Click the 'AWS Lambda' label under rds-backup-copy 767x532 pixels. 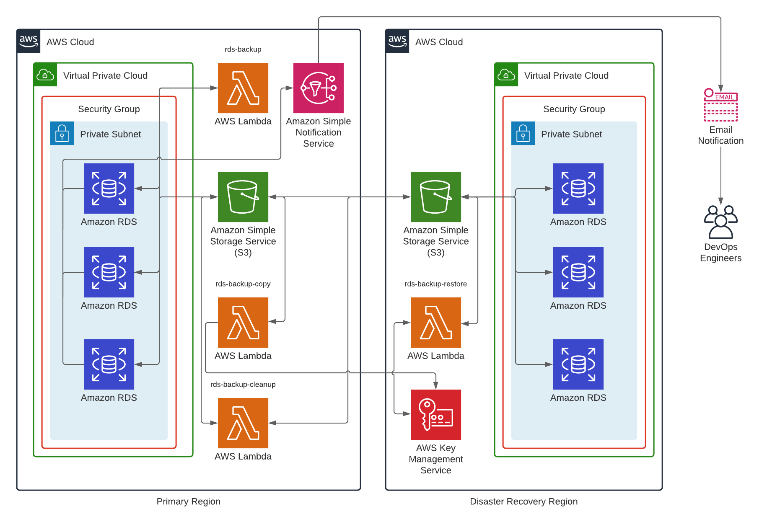pyautogui.click(x=243, y=356)
